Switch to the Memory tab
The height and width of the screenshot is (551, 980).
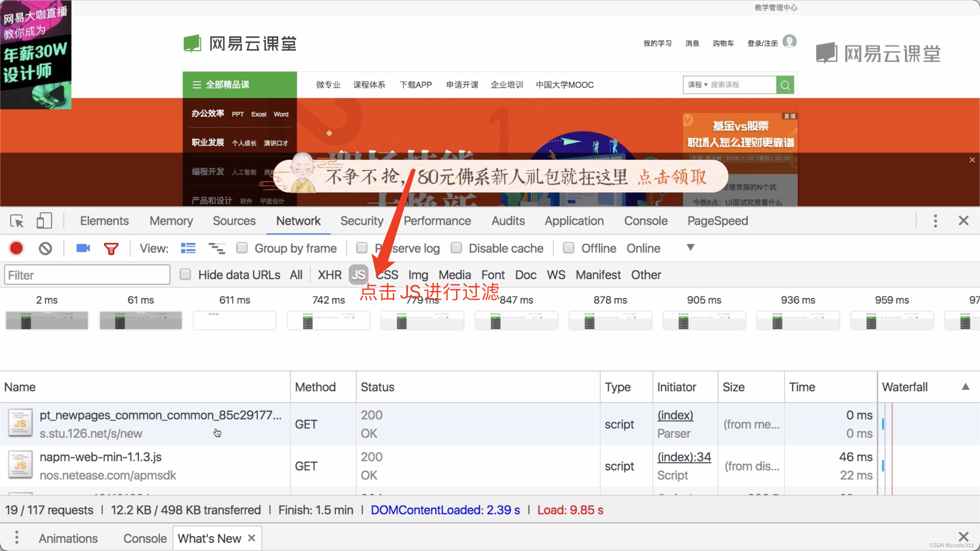coord(171,221)
